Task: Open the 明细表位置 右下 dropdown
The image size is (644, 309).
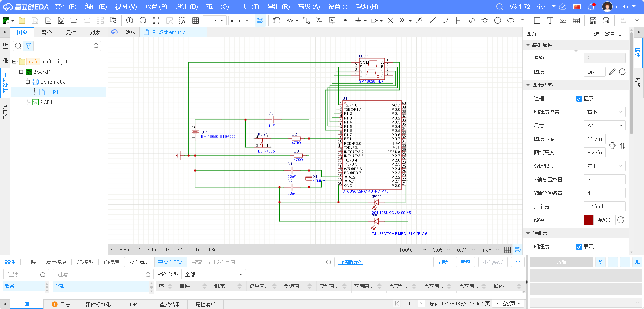Action: (605, 112)
